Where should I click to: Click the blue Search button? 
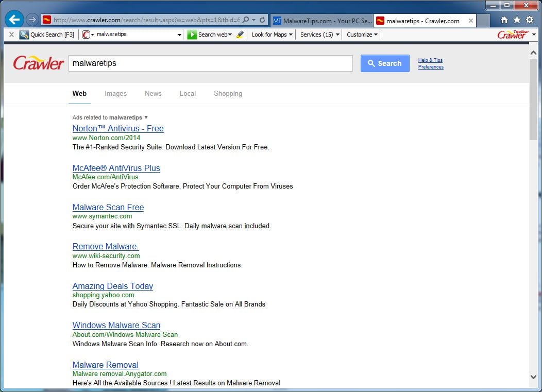(385, 63)
